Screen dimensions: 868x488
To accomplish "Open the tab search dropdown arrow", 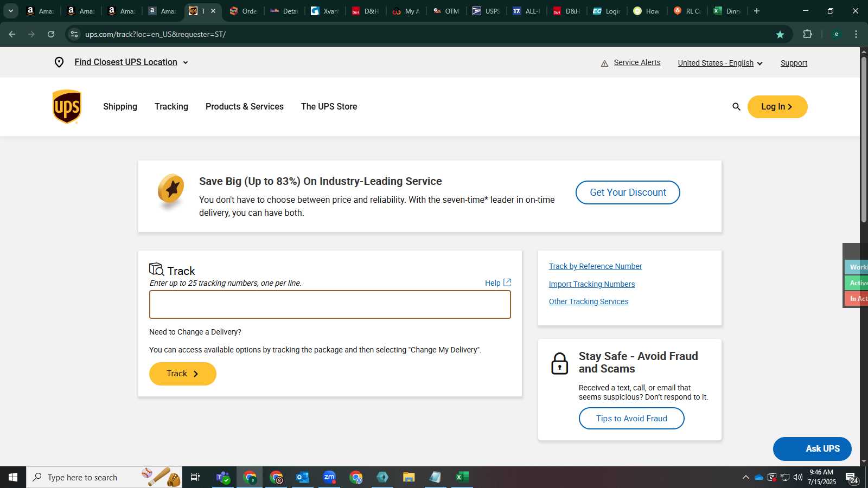I will tap(11, 11).
